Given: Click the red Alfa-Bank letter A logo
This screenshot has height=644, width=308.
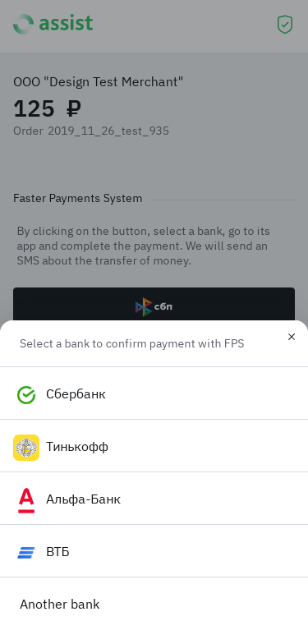Looking at the screenshot, I should pos(26,499).
